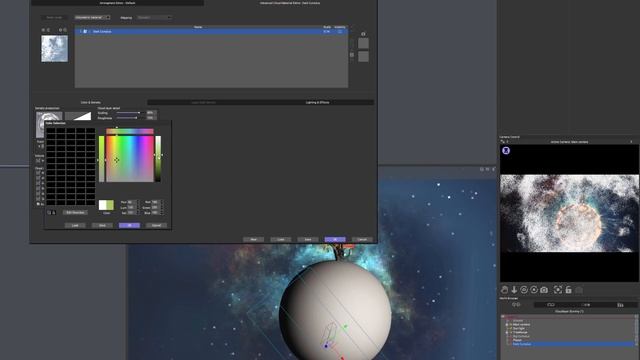Click the World Browser vertical scrollbar
The width and height of the screenshot is (640, 360).
click(637, 331)
